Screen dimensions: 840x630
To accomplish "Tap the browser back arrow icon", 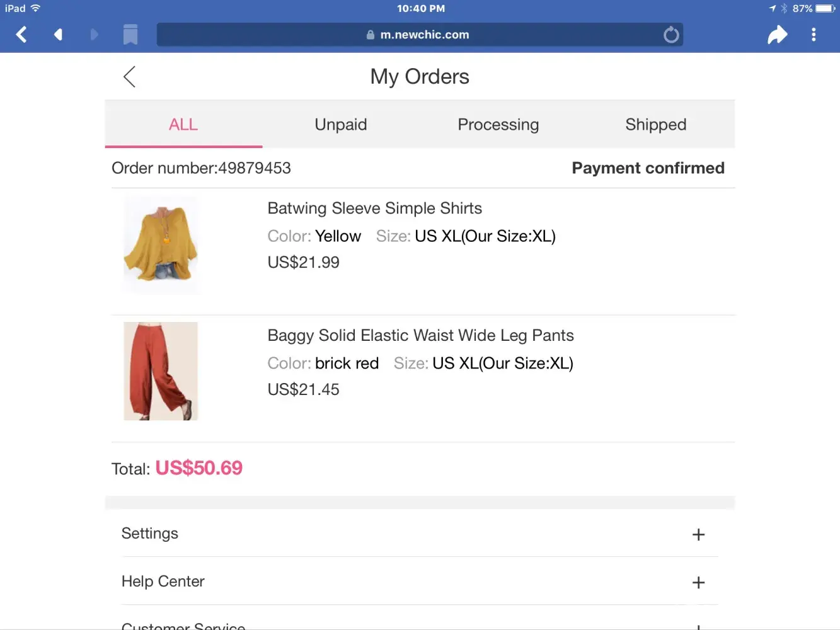I will [x=21, y=35].
